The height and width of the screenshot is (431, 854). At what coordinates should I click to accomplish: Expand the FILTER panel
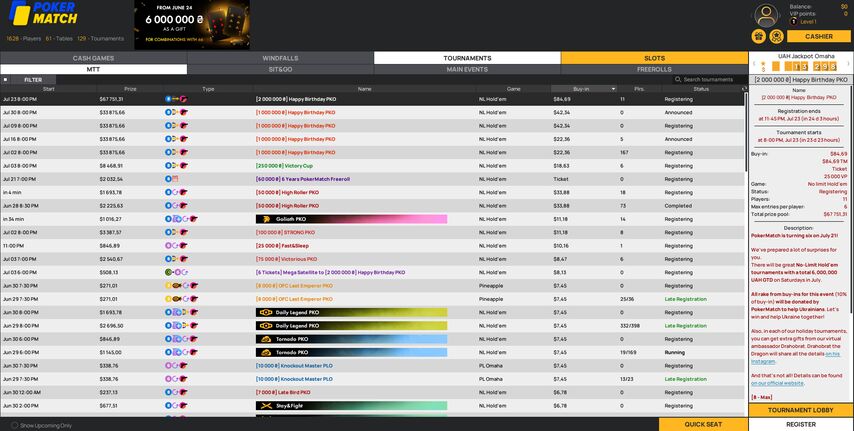click(x=33, y=79)
